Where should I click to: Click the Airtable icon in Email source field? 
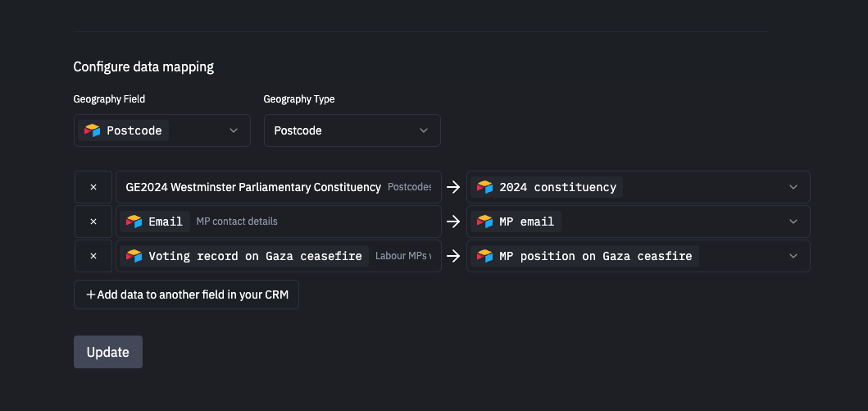134,221
